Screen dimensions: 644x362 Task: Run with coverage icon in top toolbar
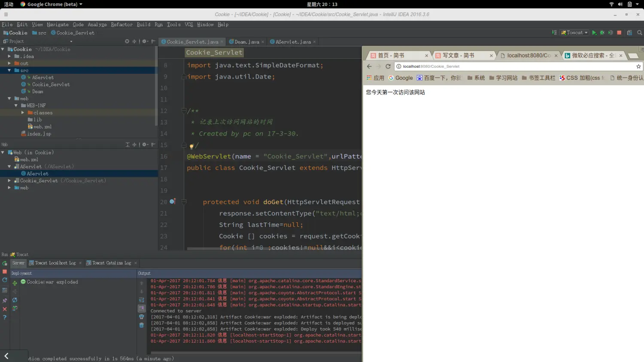pos(611,33)
